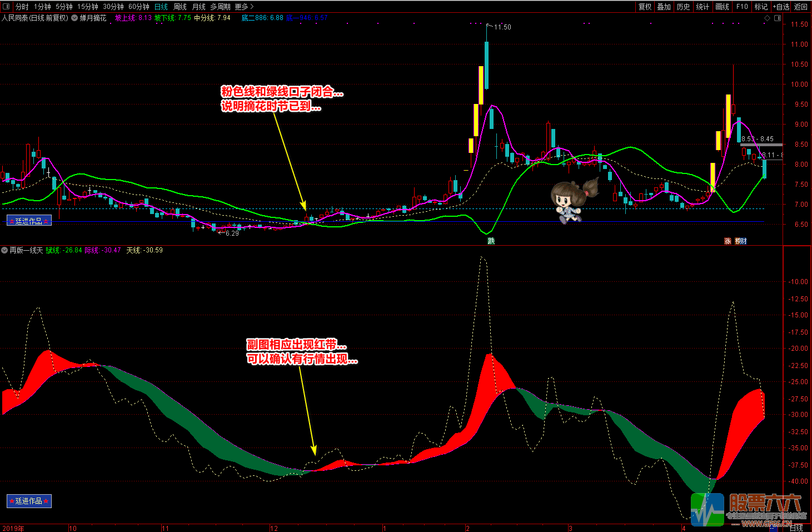Expand the 再版一线天 sub-indicator dropdown
Image resolution: width=812 pixels, height=532 pixels.
(4, 250)
